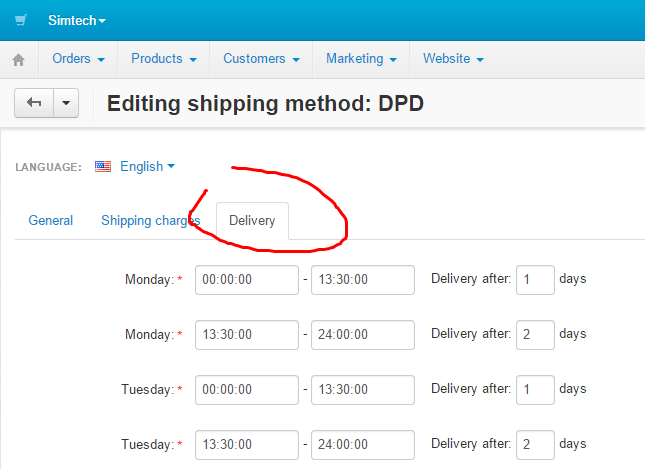
Task: Open the Products menu
Action: tap(163, 59)
